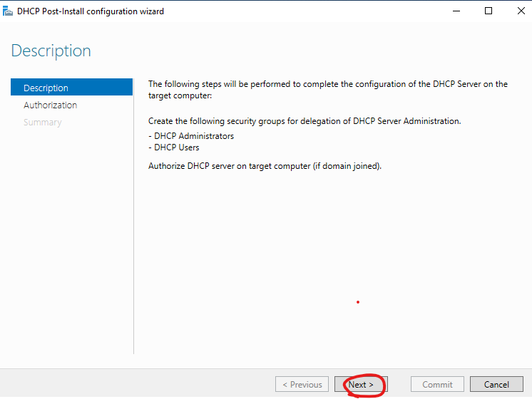Click the window title 'DHCP Post-Install configuration wizard'

pyautogui.click(x=91, y=11)
